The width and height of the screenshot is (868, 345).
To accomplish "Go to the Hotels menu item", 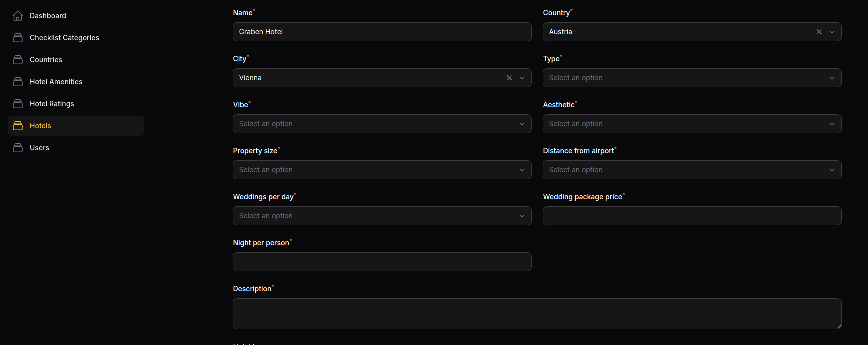I will pyautogui.click(x=76, y=126).
